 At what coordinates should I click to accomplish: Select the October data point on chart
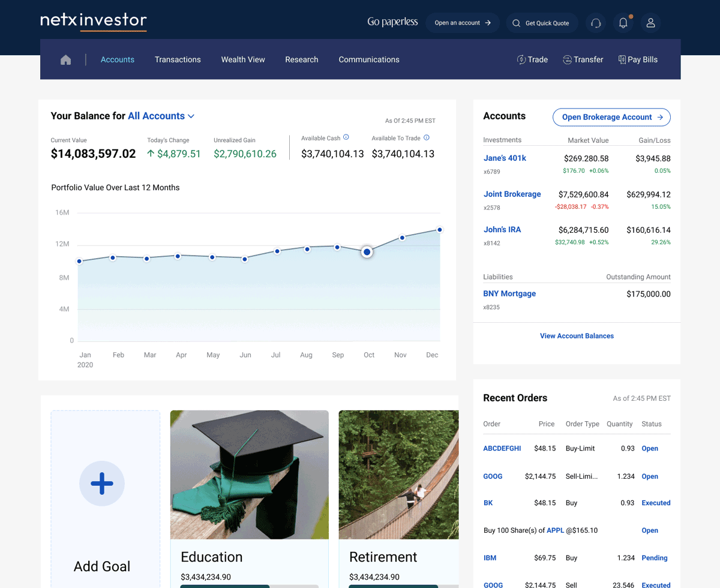(367, 252)
